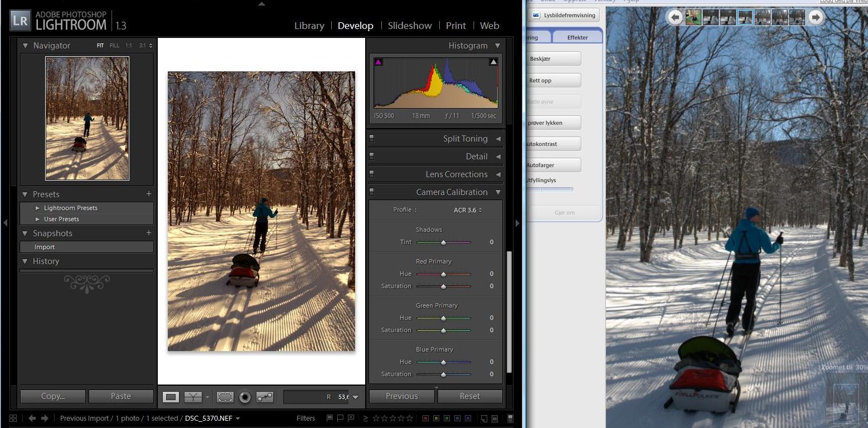The height and width of the screenshot is (428, 868).
Task: Click Beskjær button in Picasa
Action: tap(553, 59)
